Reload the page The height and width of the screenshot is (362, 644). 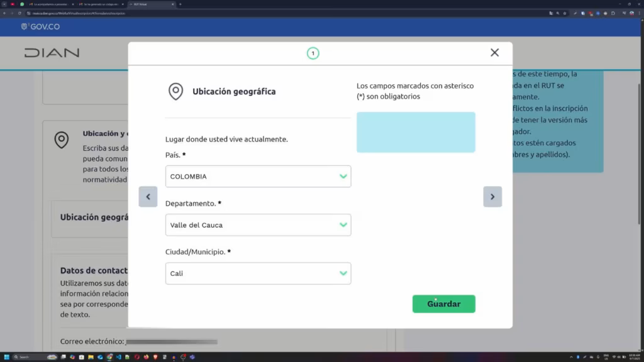pyautogui.click(x=19, y=13)
